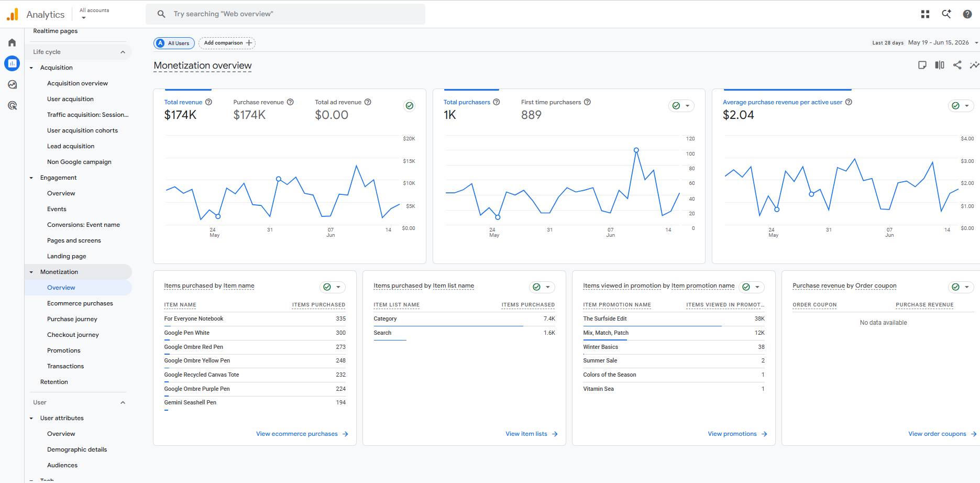Viewport: 980px width, 483px height.
Task: Open Ecommerce purchases report
Action: pos(80,303)
